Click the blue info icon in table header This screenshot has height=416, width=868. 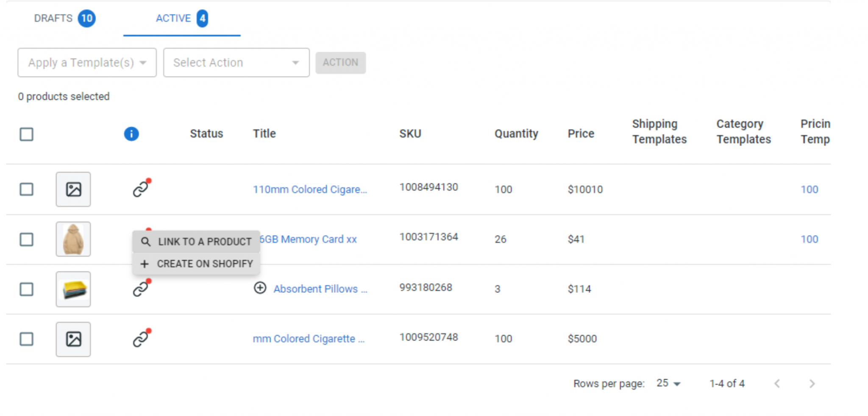(x=131, y=134)
